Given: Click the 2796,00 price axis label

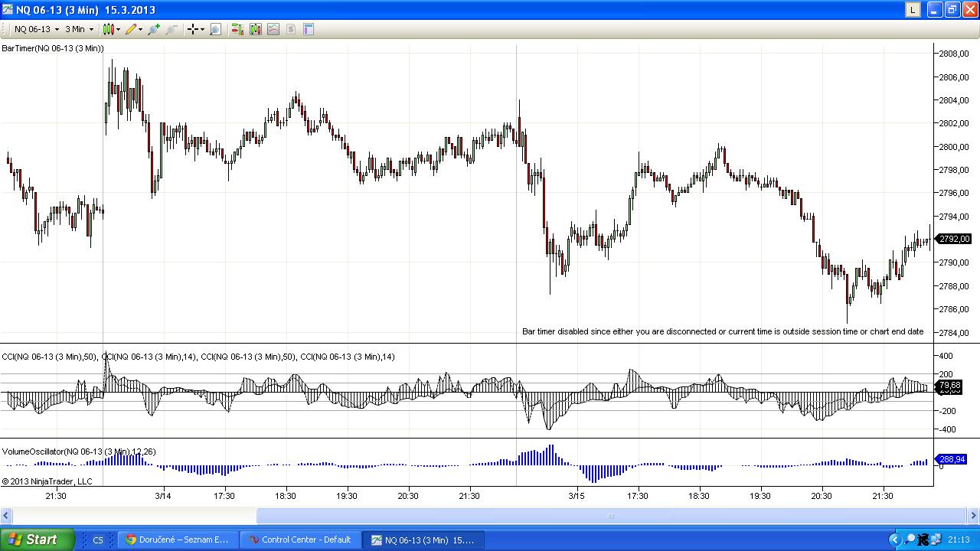Looking at the screenshot, I should tap(953, 193).
